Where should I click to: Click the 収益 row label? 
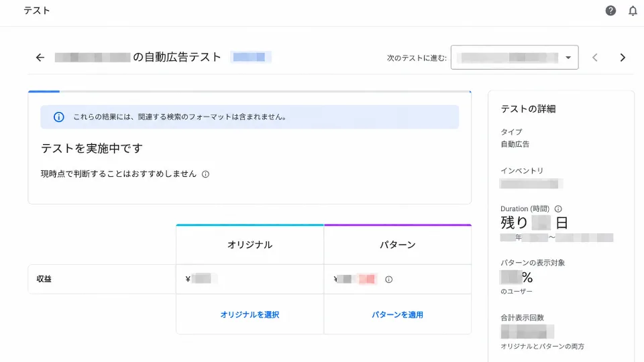pos(44,279)
